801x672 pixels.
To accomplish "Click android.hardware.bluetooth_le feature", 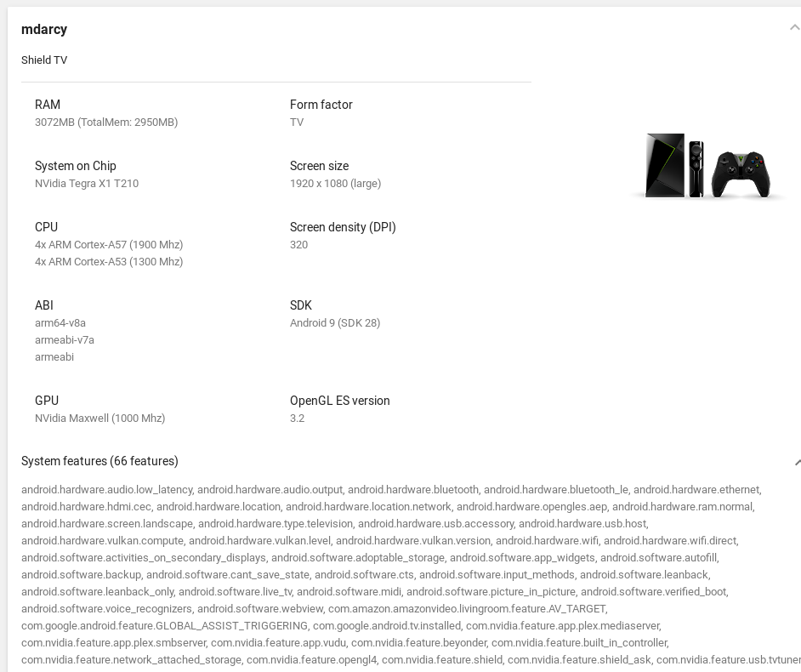I will 556,490.
